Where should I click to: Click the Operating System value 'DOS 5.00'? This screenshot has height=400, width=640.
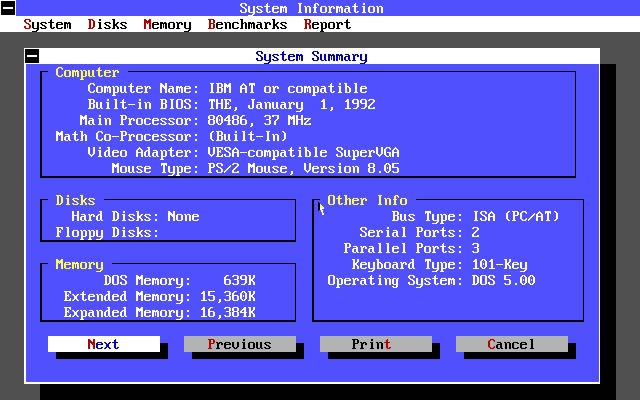tap(504, 280)
